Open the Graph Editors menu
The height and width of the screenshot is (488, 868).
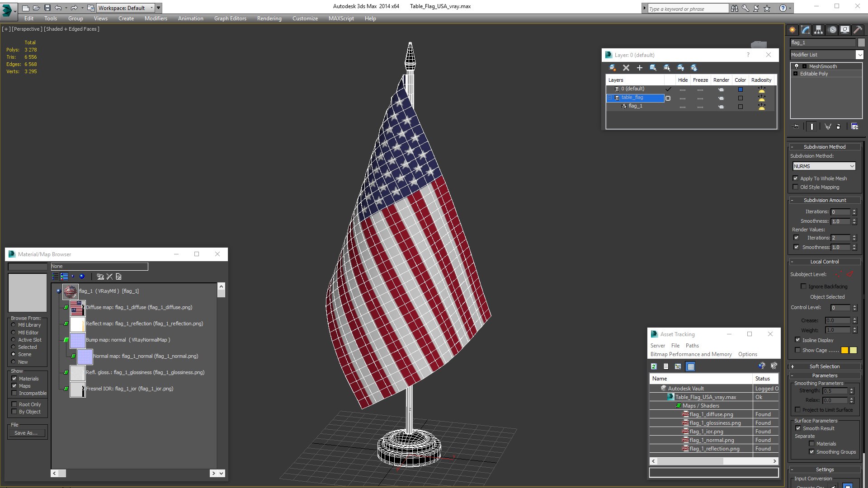pos(230,19)
